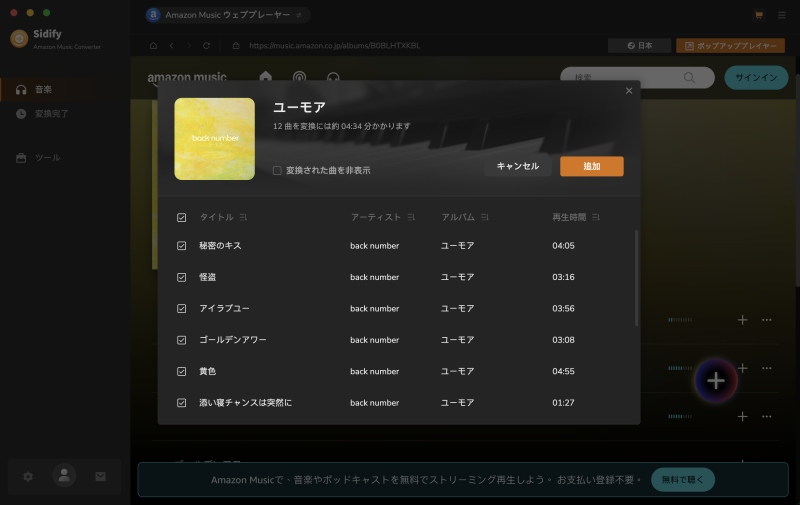The image size is (800, 505).
Task: Open the 日本 region selector
Action: pyautogui.click(x=639, y=45)
